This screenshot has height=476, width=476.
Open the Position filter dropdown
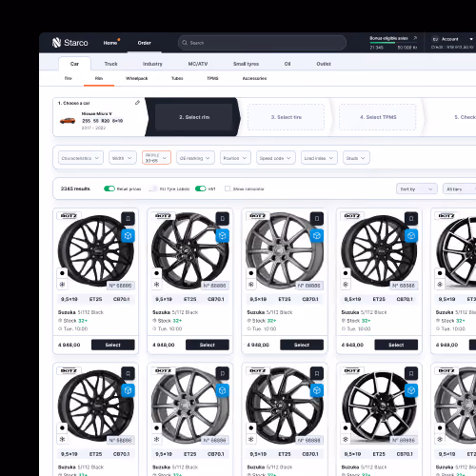235,158
